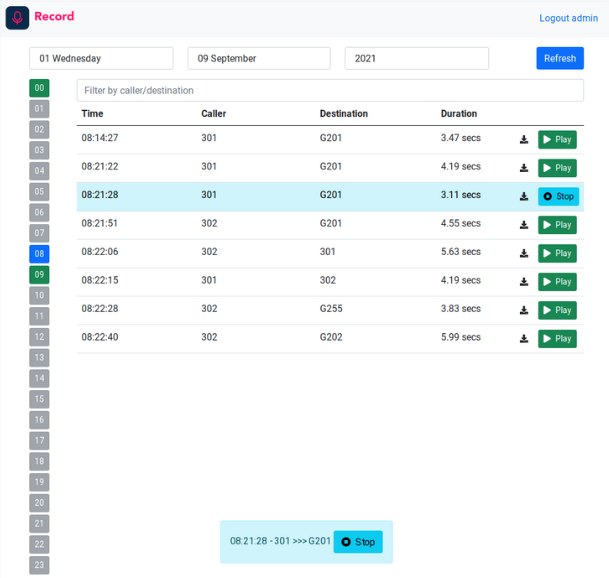The image size is (609, 578).
Task: Download the call recording to G255
Action: click(x=524, y=311)
